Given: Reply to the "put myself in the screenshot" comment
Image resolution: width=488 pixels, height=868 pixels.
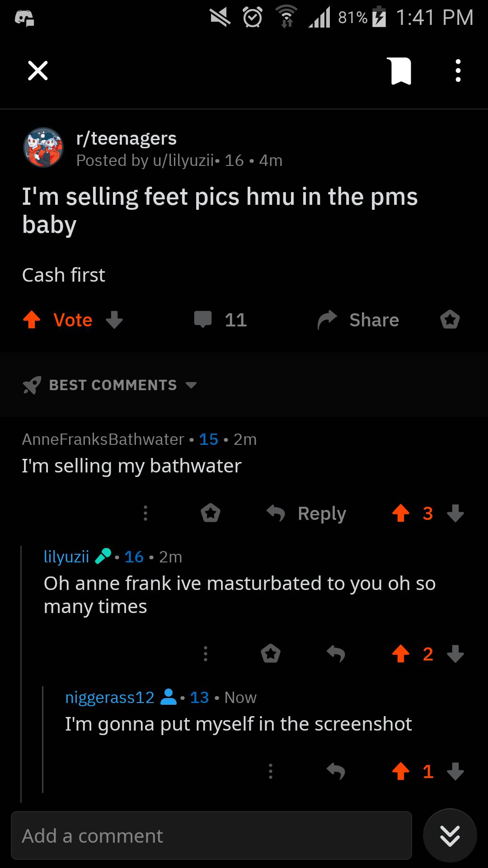Looking at the screenshot, I should coord(336,771).
